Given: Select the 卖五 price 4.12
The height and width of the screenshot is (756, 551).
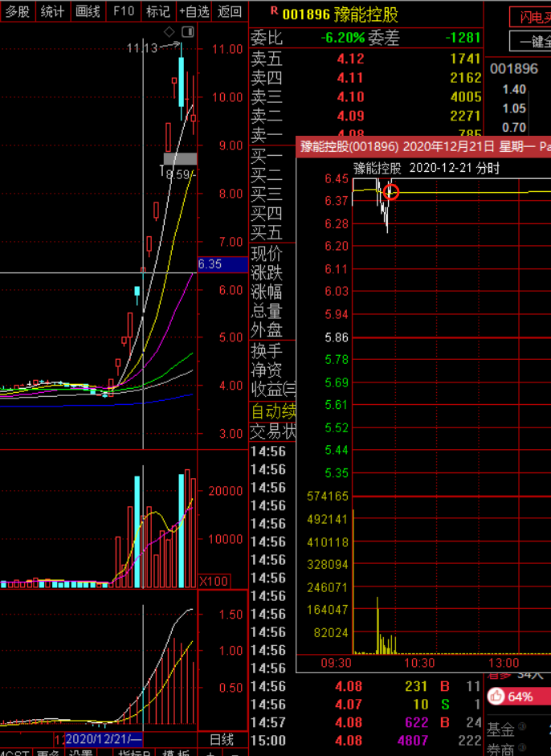Looking at the screenshot, I should pos(350,59).
